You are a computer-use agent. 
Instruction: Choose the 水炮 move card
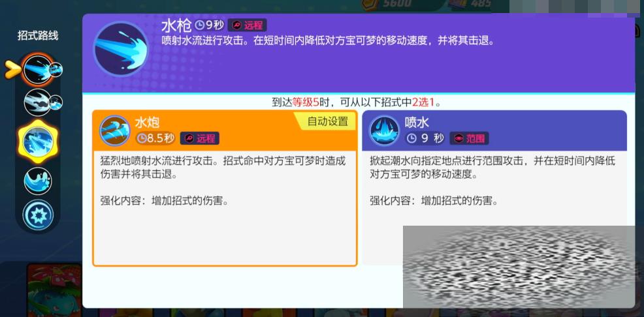[x=225, y=188]
